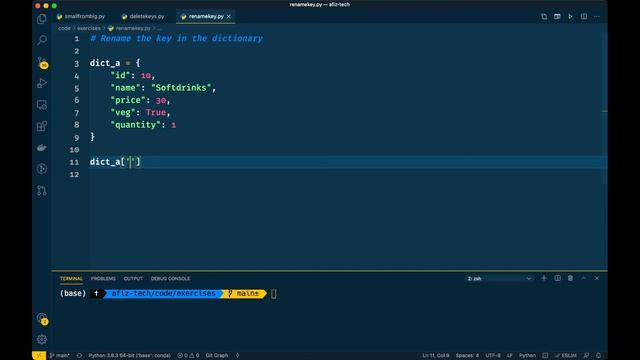Click the feedback icon in status bar
The height and width of the screenshot is (360, 640).
[586, 356]
